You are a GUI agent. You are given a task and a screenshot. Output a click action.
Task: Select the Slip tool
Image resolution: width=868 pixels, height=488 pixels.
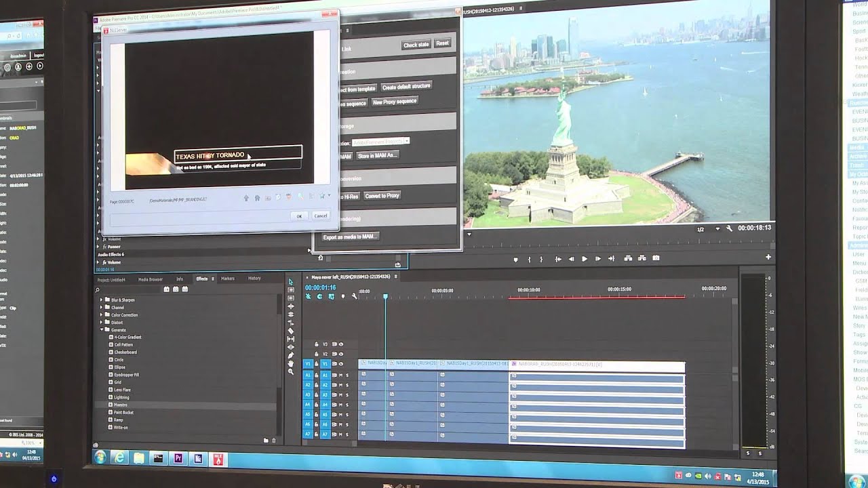click(x=291, y=339)
